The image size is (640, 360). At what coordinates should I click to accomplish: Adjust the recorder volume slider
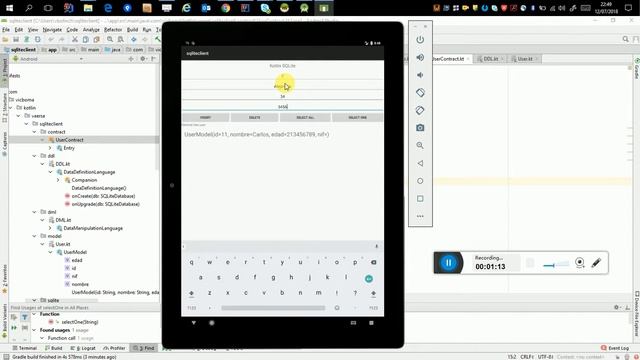click(556, 265)
